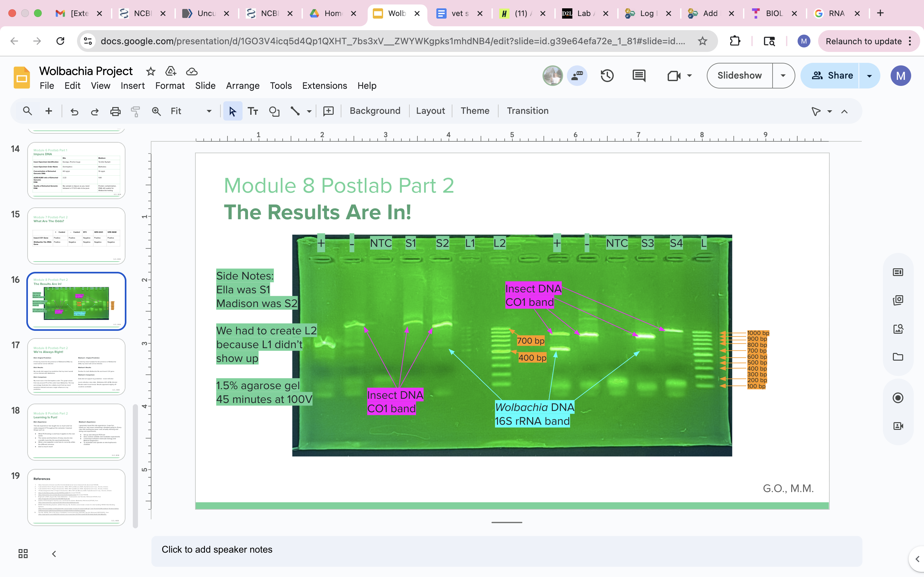Viewport: 924px width, 577px height.
Task: Click the Transition button
Action: coord(527,111)
